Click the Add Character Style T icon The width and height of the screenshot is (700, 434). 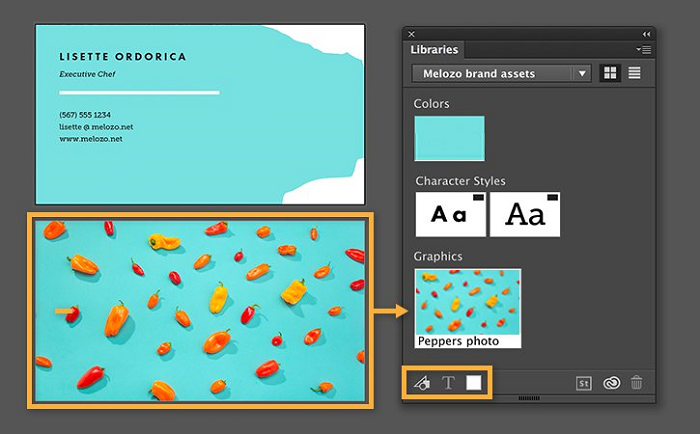point(448,383)
